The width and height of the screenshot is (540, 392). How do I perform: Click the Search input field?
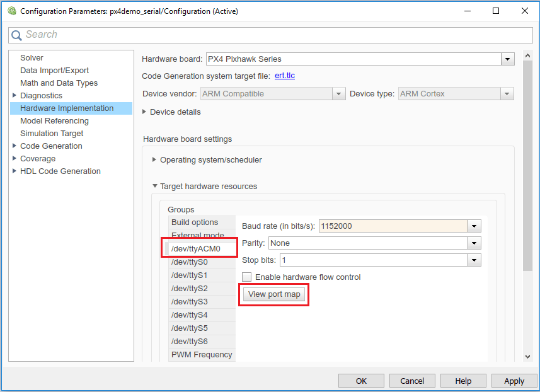[270, 35]
